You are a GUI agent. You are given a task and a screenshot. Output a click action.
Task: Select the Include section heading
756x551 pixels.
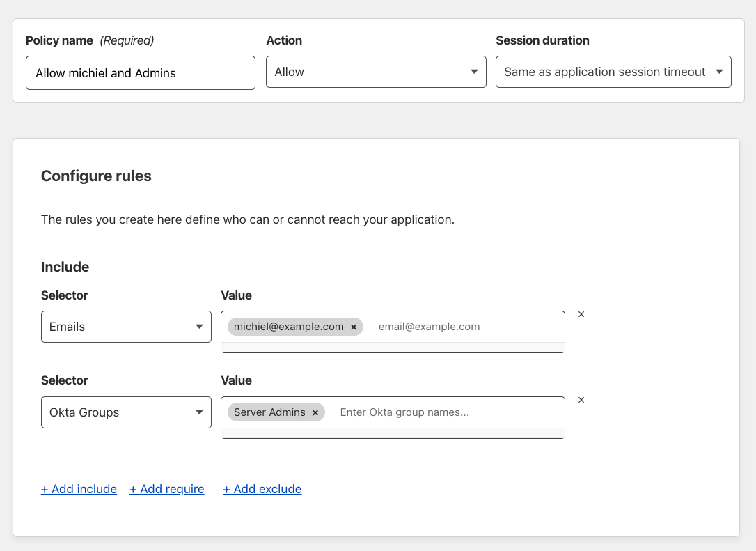point(65,267)
